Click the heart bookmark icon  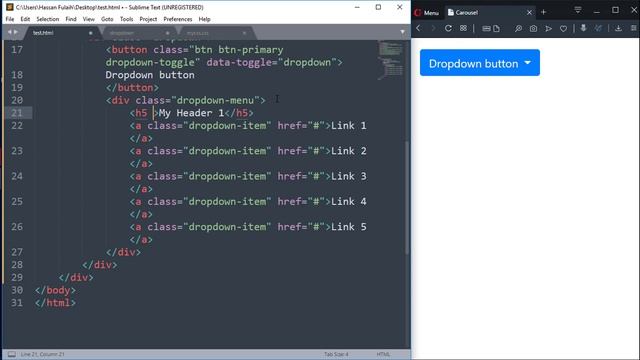(563, 29)
